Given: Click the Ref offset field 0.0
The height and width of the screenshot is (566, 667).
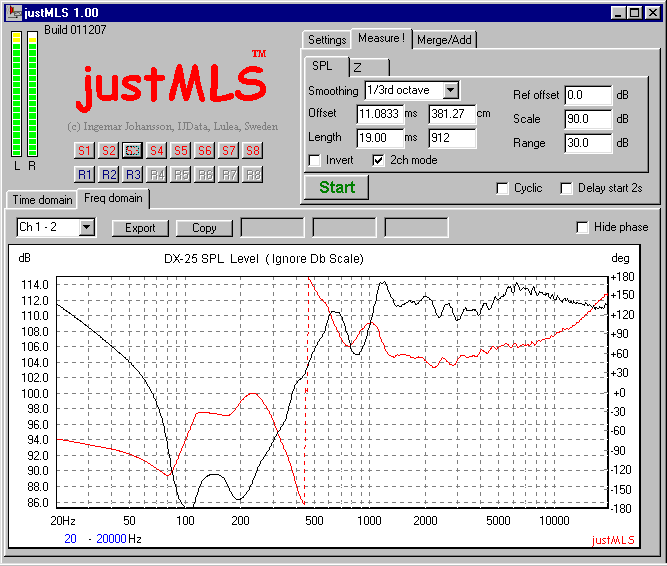Looking at the screenshot, I should [588, 95].
